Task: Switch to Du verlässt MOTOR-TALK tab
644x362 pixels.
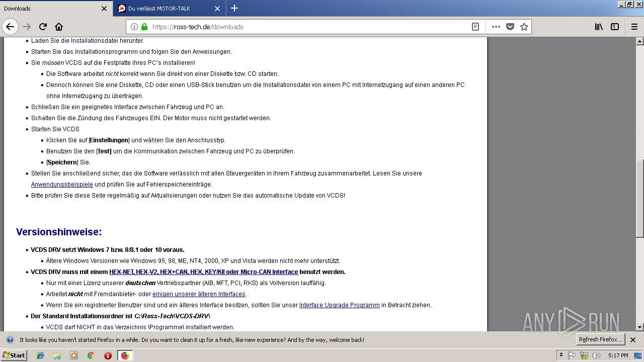Action: 170,9
